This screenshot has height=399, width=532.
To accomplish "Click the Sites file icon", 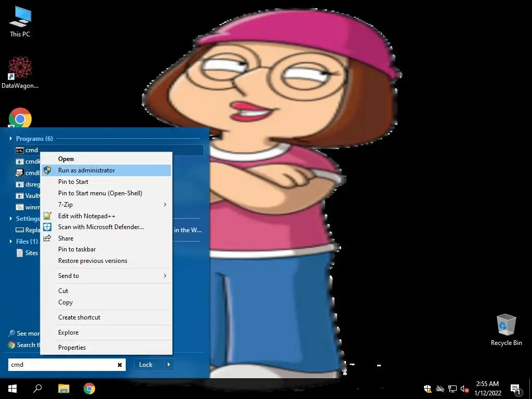I will point(20,253).
